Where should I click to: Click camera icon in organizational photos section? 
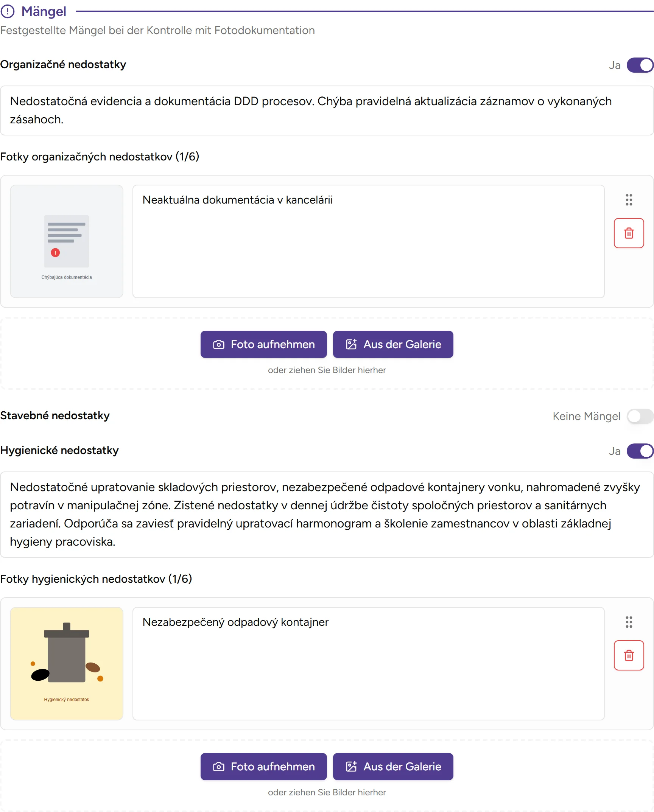(219, 344)
